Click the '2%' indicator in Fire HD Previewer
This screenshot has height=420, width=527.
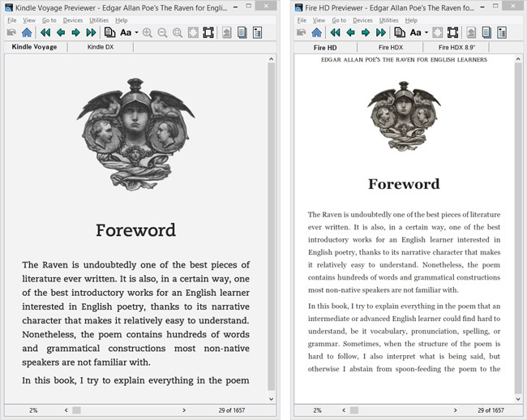coord(317,410)
